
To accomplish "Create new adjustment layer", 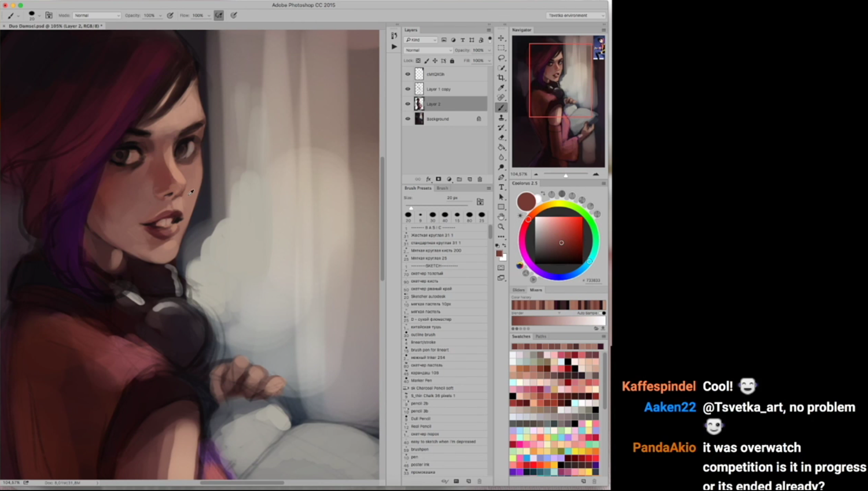I will click(449, 179).
